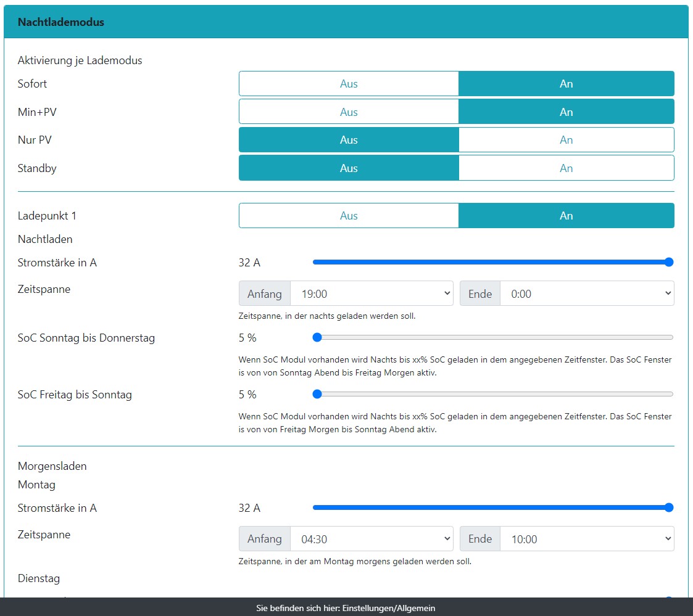Open Nachtladen Ende time dropdown showing 0:00

[586, 294]
